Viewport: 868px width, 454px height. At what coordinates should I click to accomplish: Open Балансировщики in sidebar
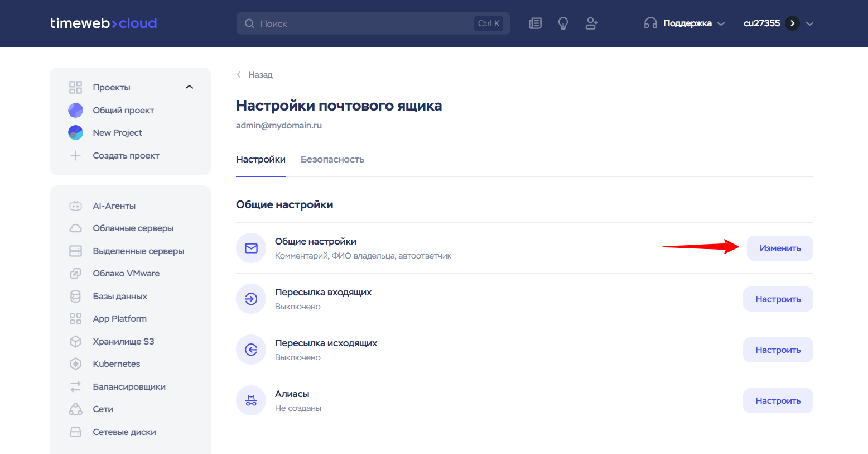coord(129,386)
